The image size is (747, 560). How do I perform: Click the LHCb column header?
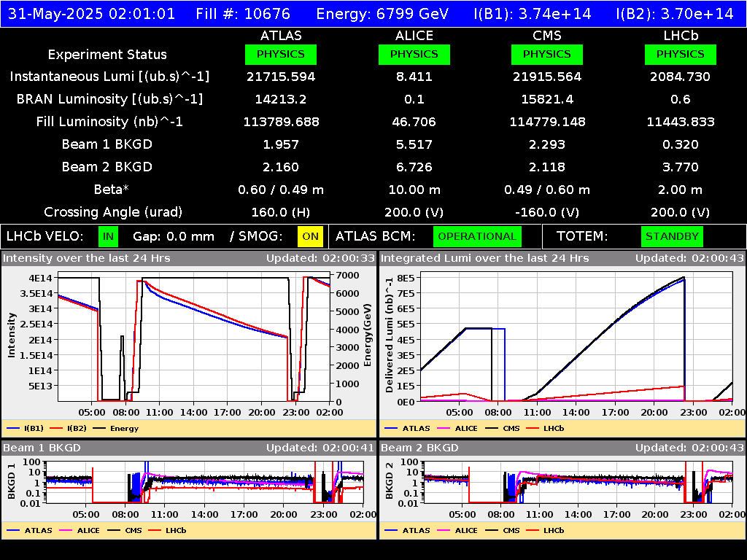click(x=681, y=36)
